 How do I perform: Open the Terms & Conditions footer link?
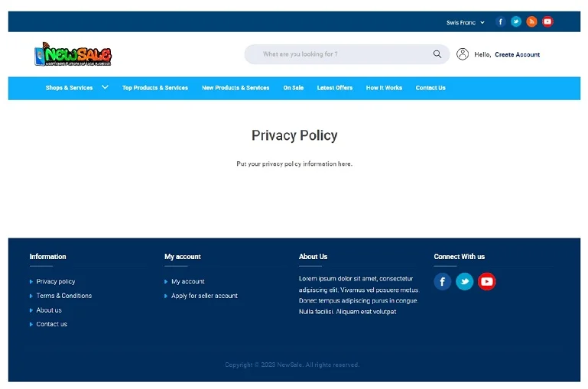(64, 296)
